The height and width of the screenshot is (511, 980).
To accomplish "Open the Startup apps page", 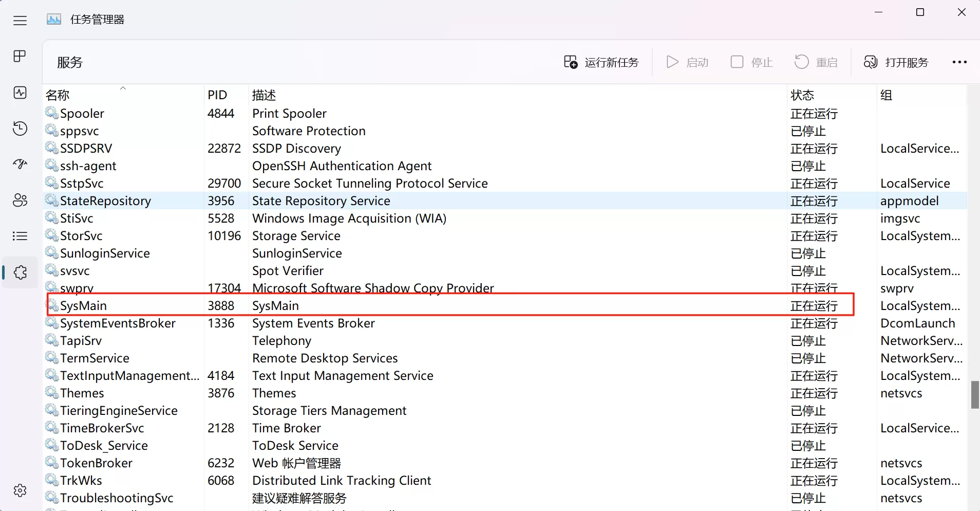I will point(20,163).
